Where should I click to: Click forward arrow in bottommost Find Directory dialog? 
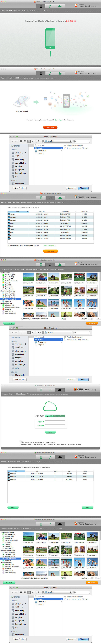coord(16,592)
